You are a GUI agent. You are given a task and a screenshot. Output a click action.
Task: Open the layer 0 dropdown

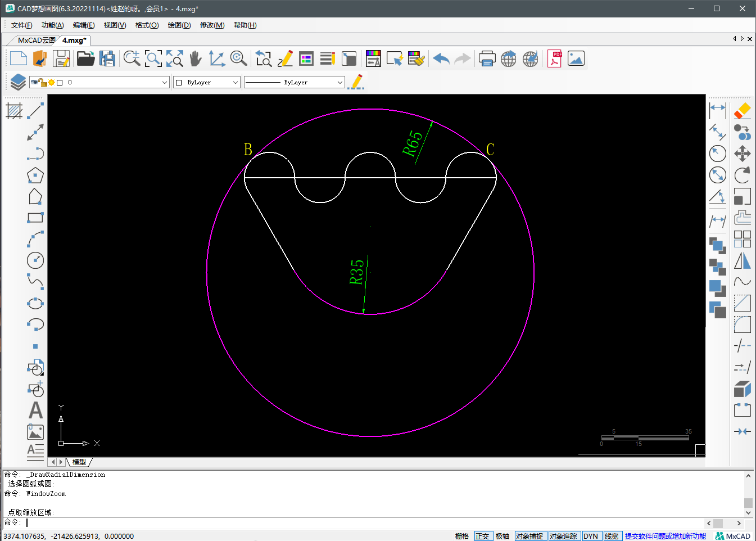pos(99,82)
